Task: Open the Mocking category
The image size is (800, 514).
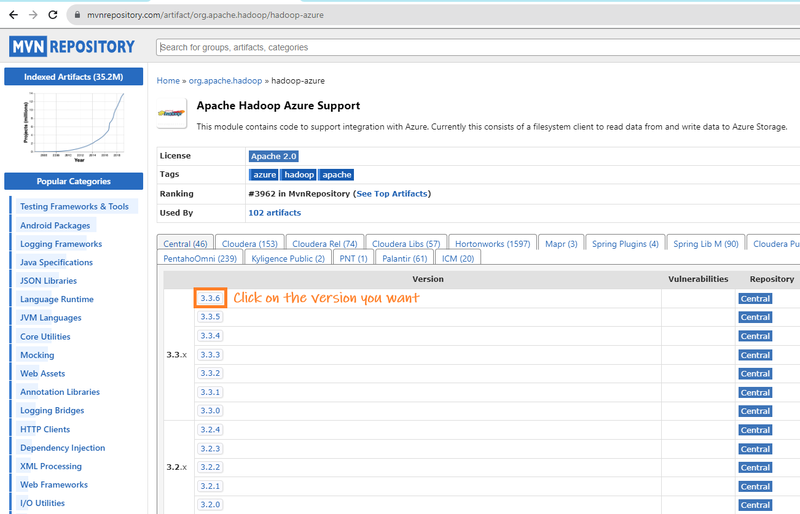Action: coord(37,355)
